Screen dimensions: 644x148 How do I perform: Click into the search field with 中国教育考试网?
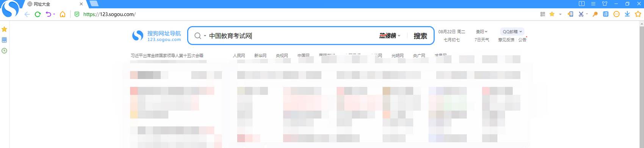[x=292, y=36]
